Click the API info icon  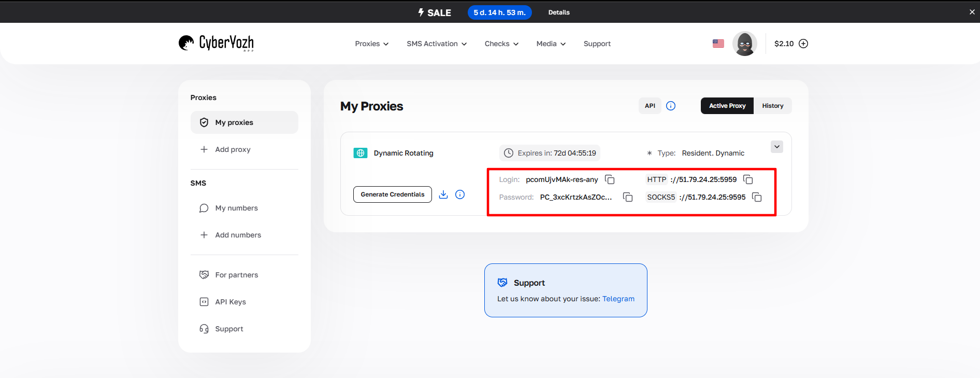tap(671, 106)
